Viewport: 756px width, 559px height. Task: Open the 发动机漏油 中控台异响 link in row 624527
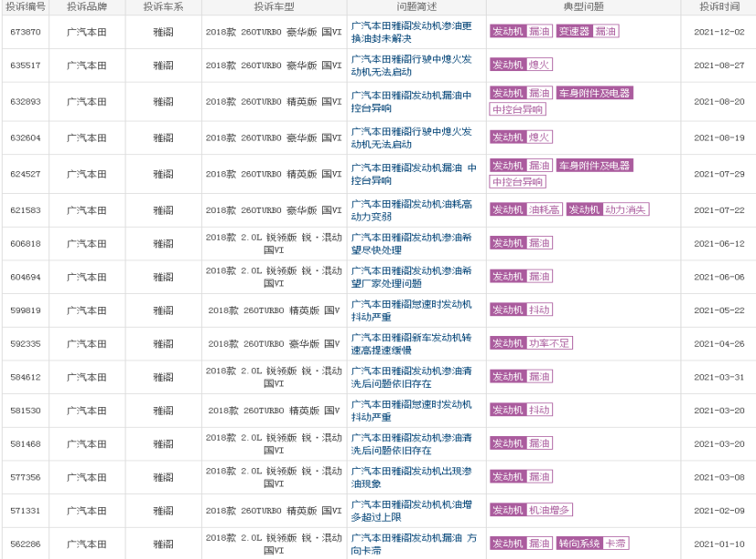(x=414, y=174)
